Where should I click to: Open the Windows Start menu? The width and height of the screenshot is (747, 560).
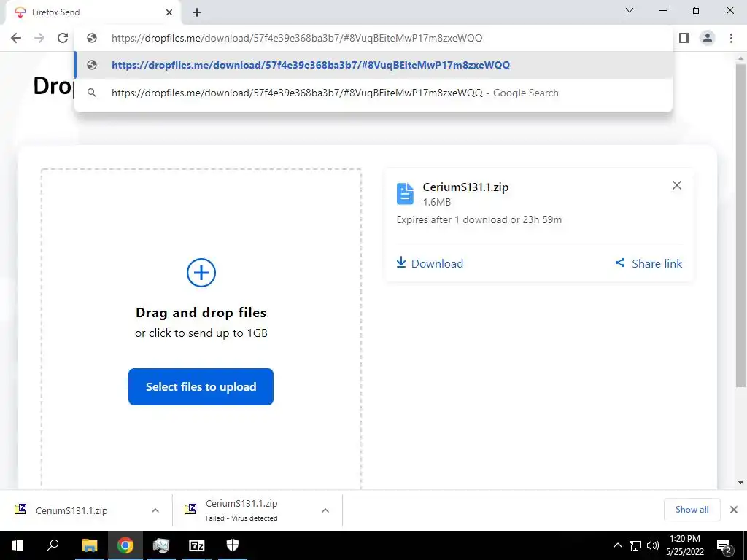pyautogui.click(x=18, y=545)
